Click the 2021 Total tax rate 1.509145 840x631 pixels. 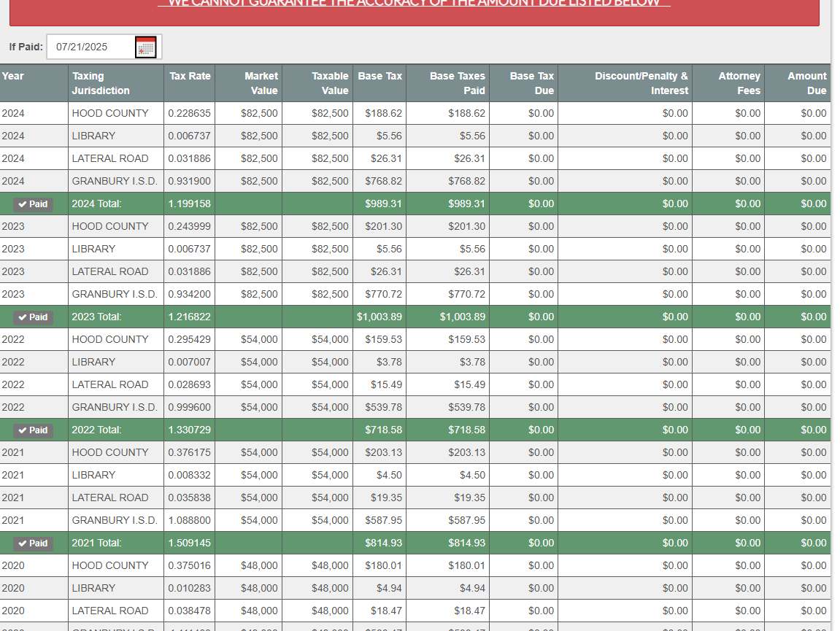(x=189, y=543)
